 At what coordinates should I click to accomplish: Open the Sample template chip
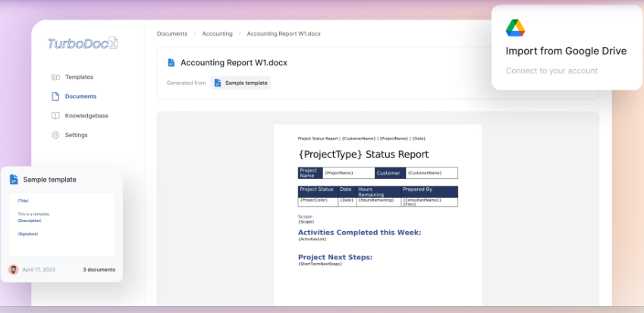(240, 83)
